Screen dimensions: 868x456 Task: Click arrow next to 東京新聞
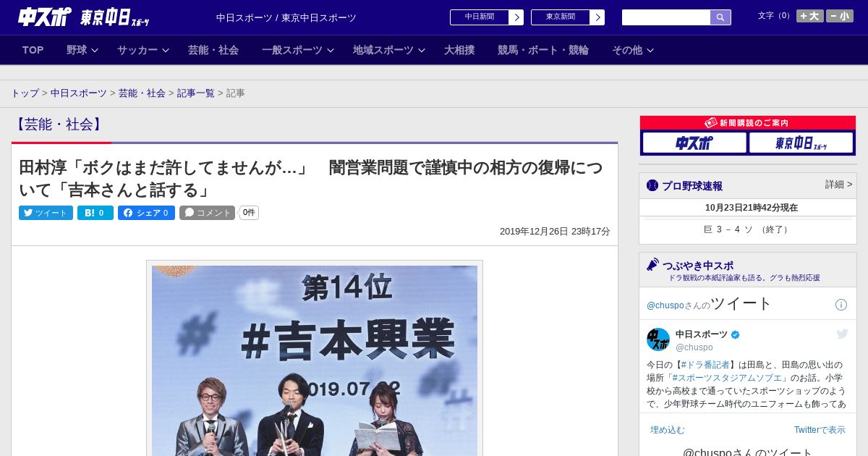click(597, 17)
